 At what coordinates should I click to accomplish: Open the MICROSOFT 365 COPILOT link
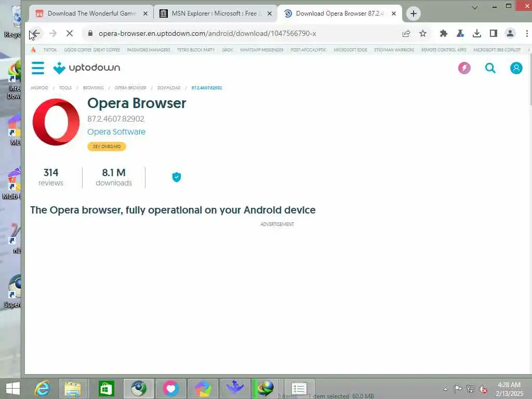(x=497, y=50)
